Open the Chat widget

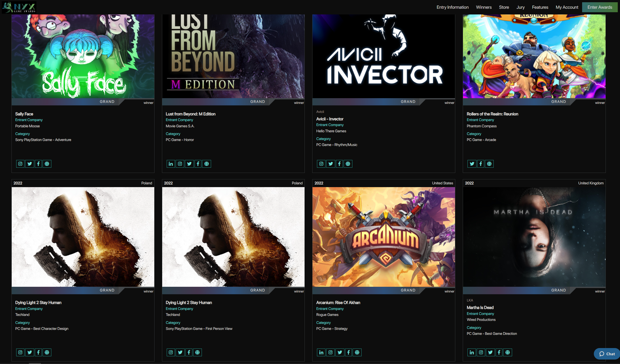(607, 354)
